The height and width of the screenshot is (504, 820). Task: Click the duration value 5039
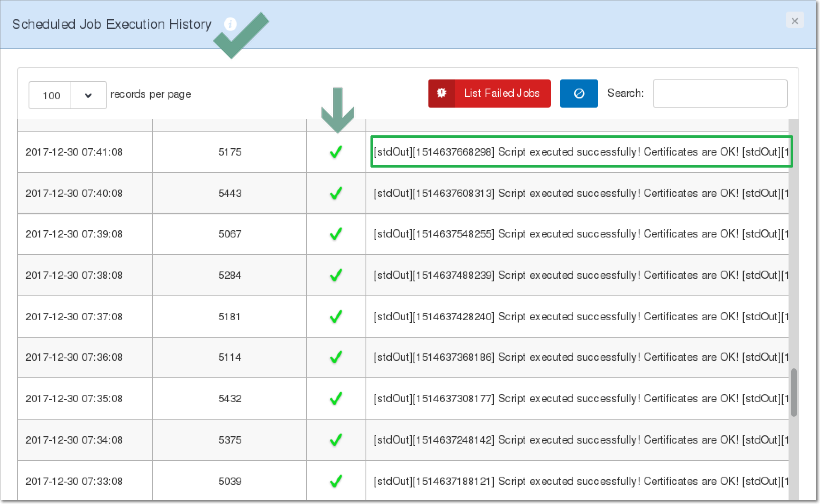point(230,481)
